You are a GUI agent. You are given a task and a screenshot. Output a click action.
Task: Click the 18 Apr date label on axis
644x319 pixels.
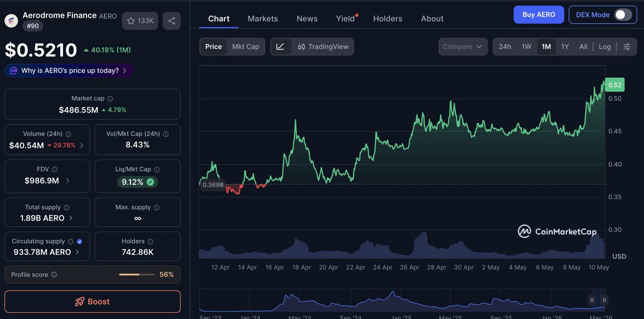coord(302,267)
